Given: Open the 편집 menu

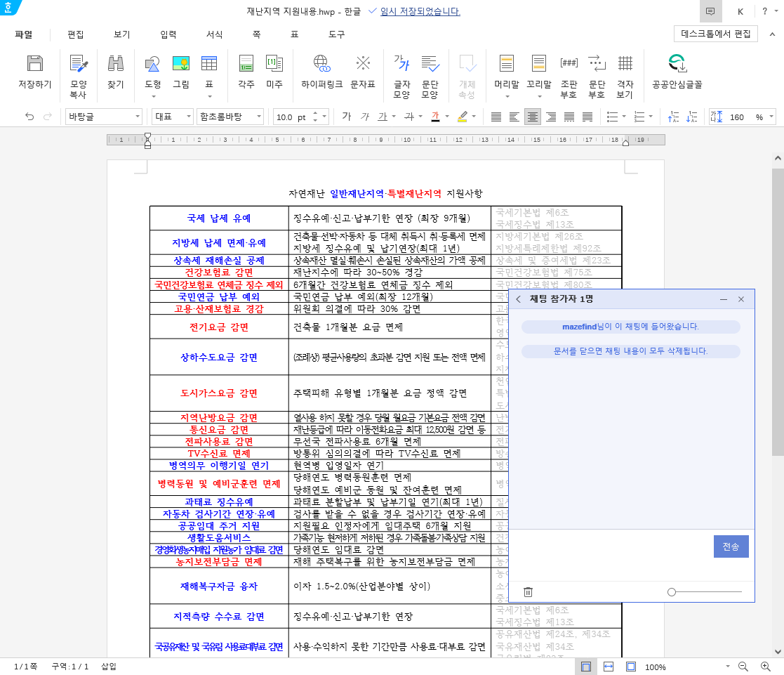Looking at the screenshot, I should pyautogui.click(x=76, y=34).
